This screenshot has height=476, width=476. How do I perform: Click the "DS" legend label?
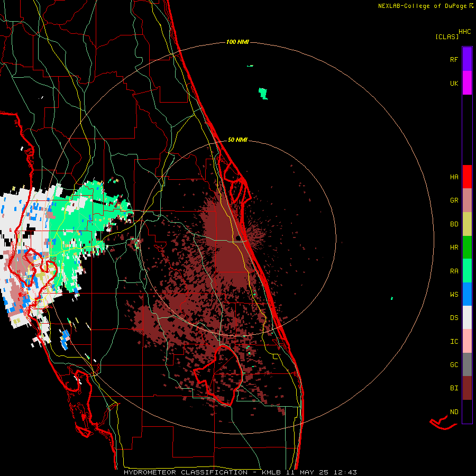click(454, 318)
